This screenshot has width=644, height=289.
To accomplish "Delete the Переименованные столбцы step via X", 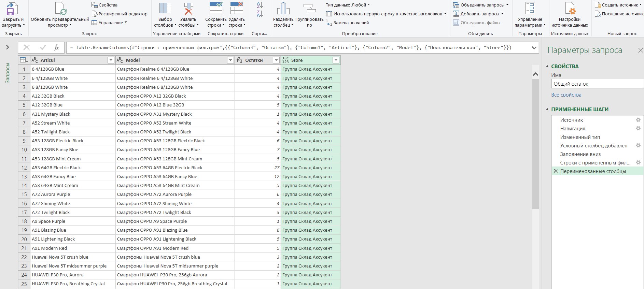I will click(556, 171).
